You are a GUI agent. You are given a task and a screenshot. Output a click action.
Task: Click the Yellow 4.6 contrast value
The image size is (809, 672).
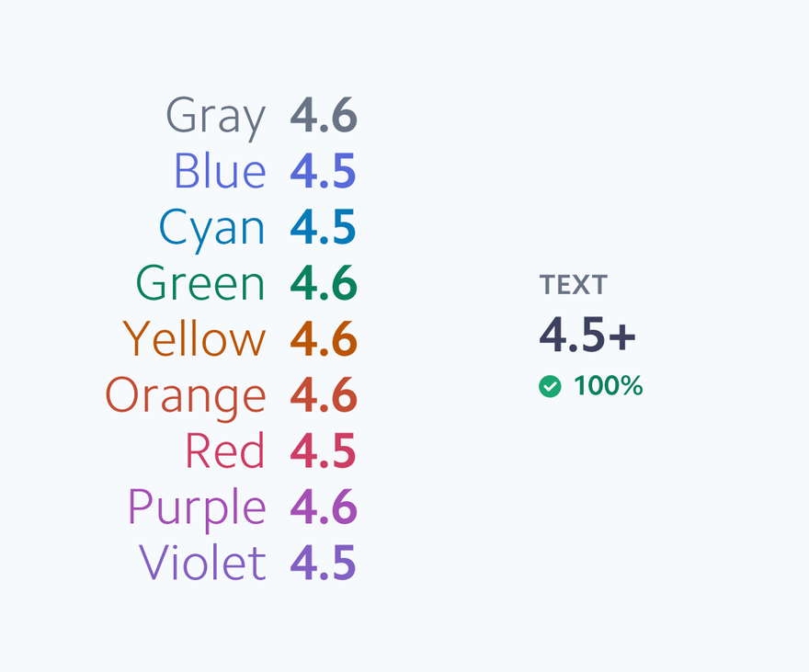point(324,338)
